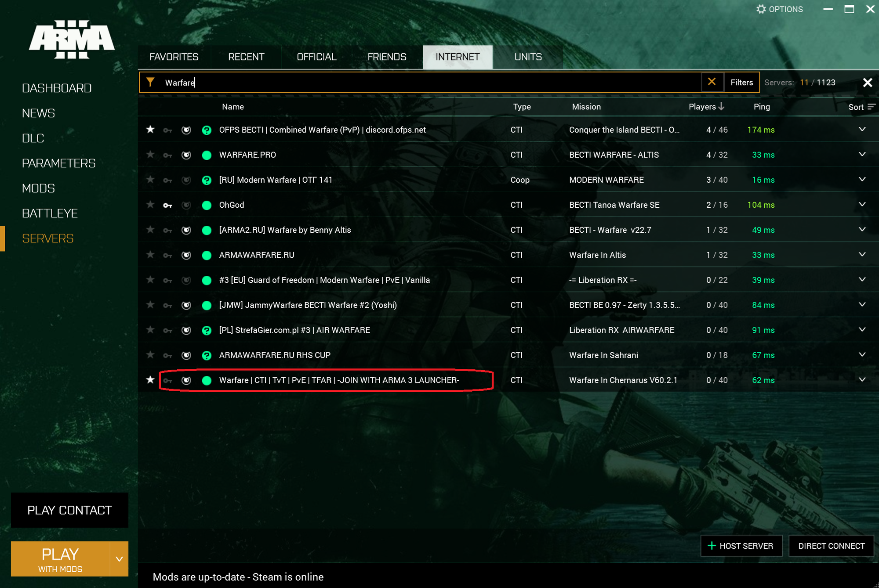Click the green status dot on WARFARE.PRO
The image size is (879, 588).
point(207,155)
